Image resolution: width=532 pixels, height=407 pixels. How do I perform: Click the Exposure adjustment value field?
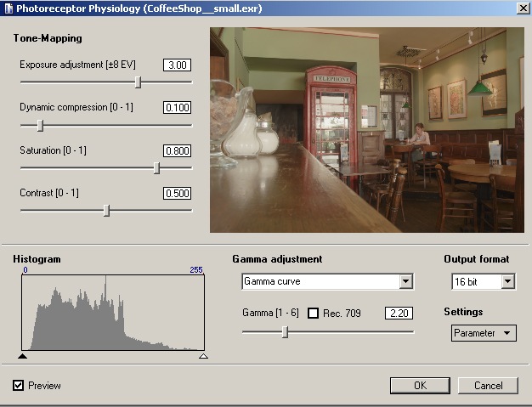click(177, 65)
